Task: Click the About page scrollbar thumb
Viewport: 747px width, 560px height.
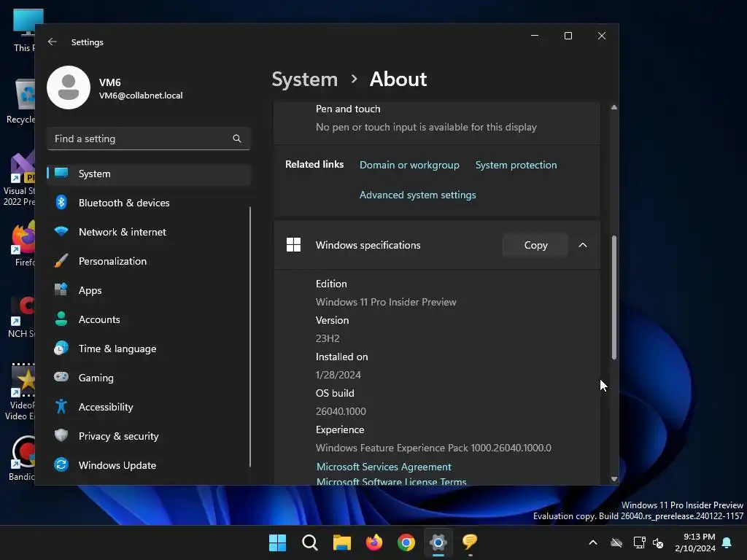Action: point(614,297)
